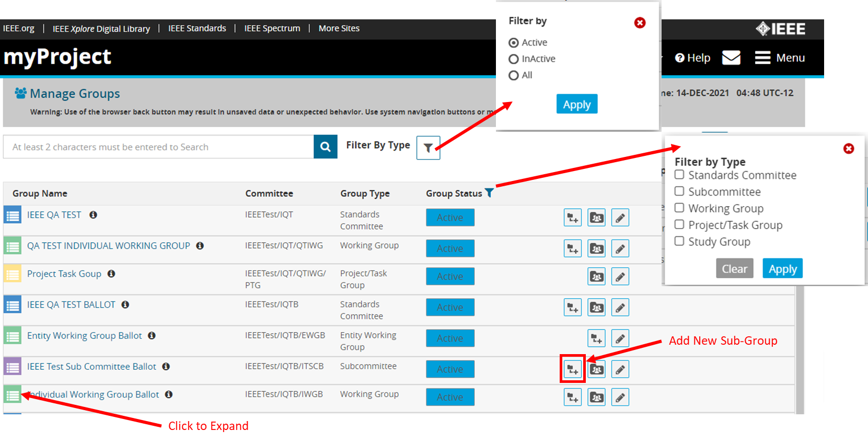Open IEEE Spectrum site
Screen dimensions: 868x442
point(272,28)
